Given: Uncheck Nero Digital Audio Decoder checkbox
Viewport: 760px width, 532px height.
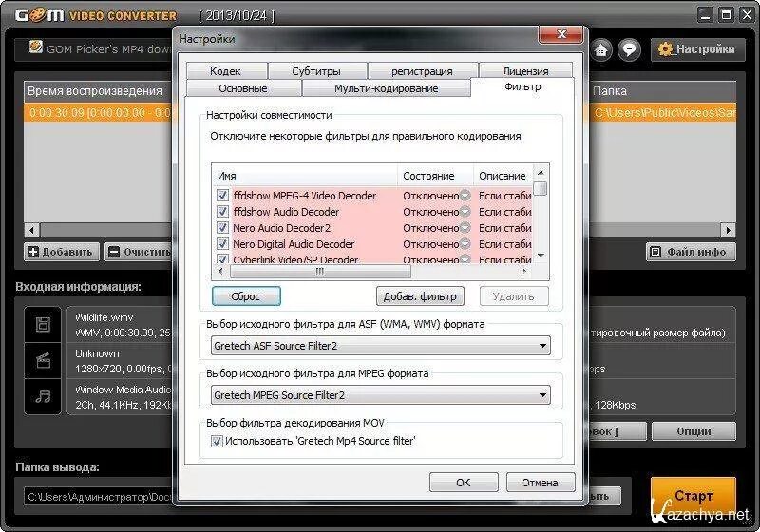Looking at the screenshot, I should [x=222, y=244].
